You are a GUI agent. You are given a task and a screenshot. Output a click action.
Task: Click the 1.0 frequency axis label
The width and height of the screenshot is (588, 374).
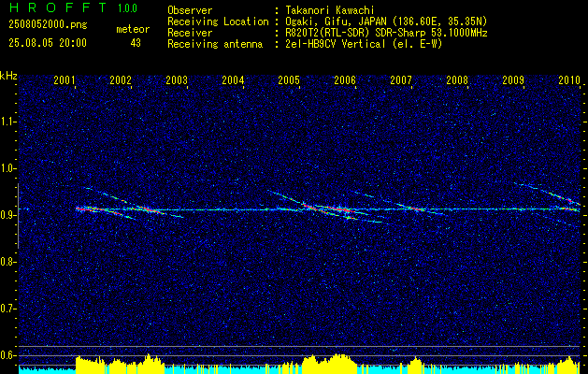tap(7, 168)
